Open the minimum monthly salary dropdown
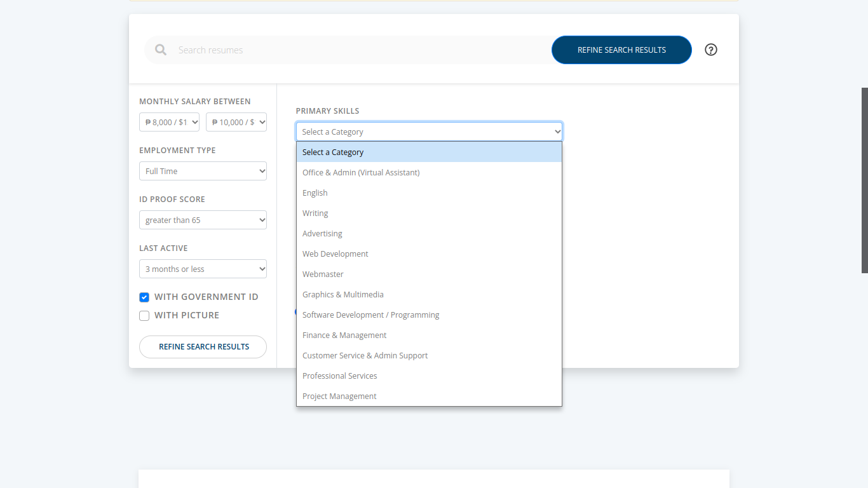This screenshot has height=488, width=868. [x=170, y=122]
